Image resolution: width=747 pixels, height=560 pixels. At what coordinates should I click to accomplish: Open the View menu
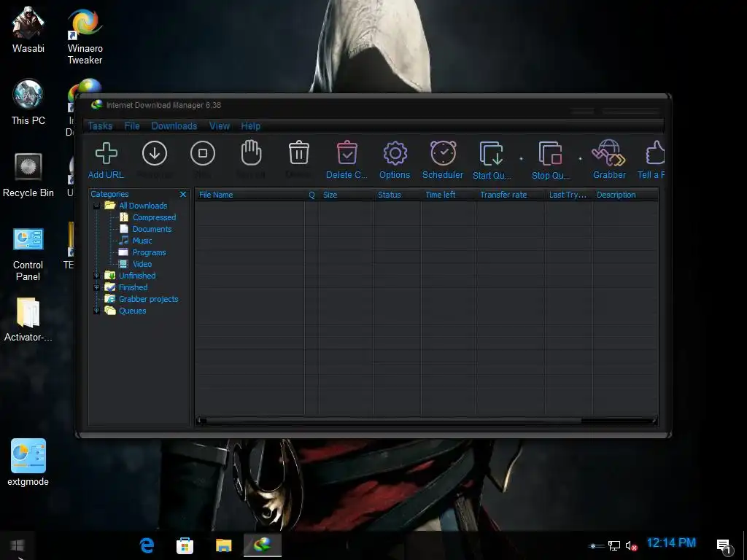[x=219, y=126]
